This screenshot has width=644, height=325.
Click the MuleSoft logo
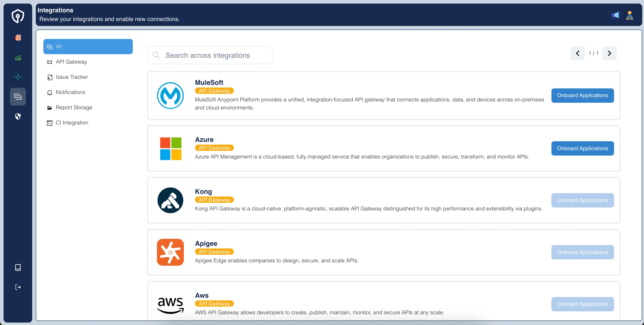(170, 95)
